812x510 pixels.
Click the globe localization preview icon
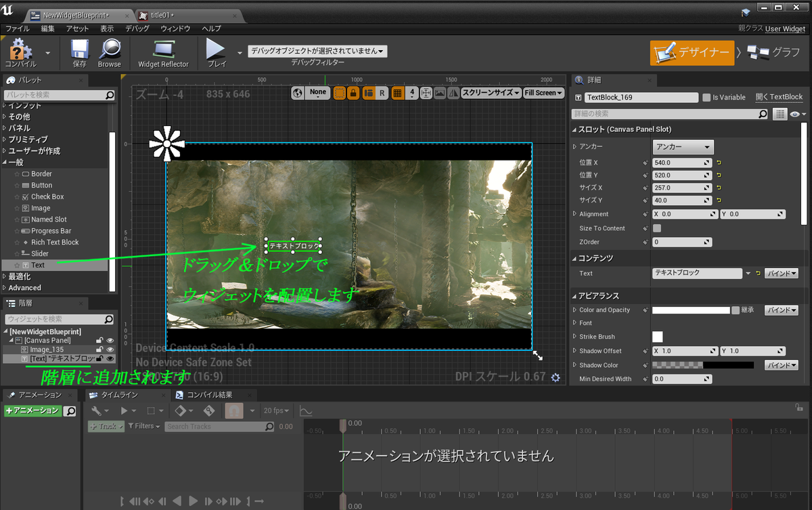pyautogui.click(x=298, y=93)
